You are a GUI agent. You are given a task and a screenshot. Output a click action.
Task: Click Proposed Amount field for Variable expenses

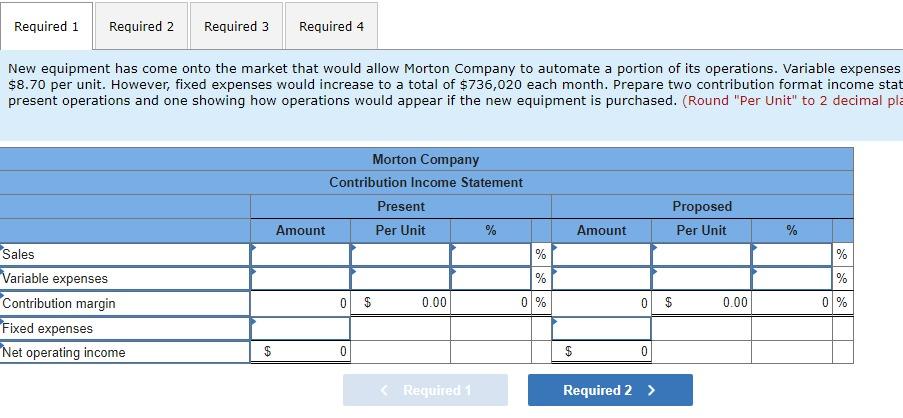pyautogui.click(x=601, y=279)
